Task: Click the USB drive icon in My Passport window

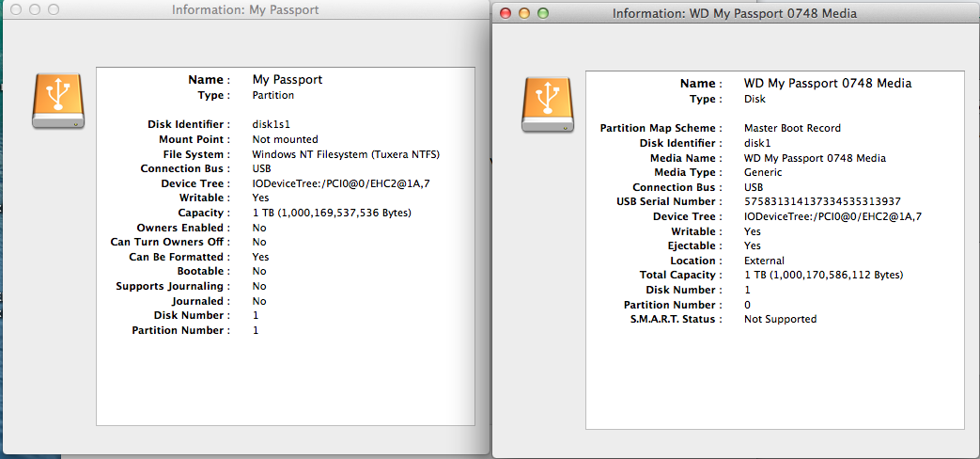Action: click(x=58, y=101)
